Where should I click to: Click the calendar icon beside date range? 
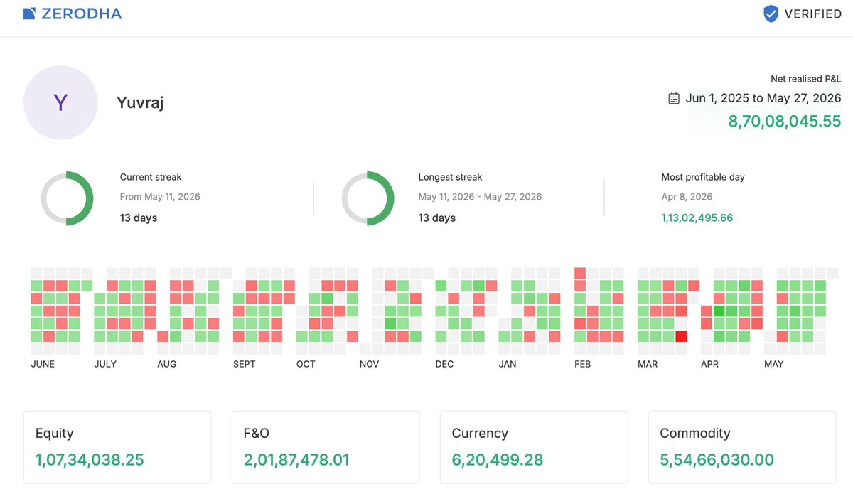point(674,98)
